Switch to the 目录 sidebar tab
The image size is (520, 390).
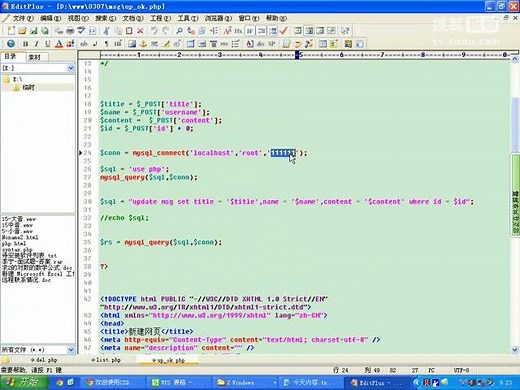11,56
